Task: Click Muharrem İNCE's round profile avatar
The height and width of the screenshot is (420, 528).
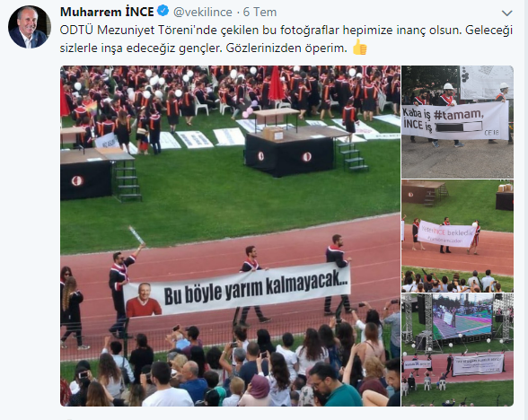Action: 29,27
